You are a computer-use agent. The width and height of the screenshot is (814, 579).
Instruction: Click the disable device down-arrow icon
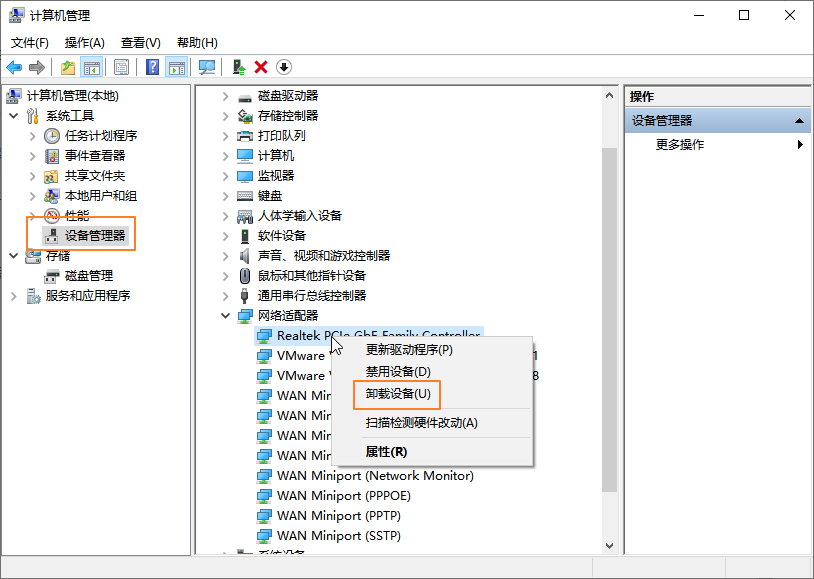click(284, 67)
